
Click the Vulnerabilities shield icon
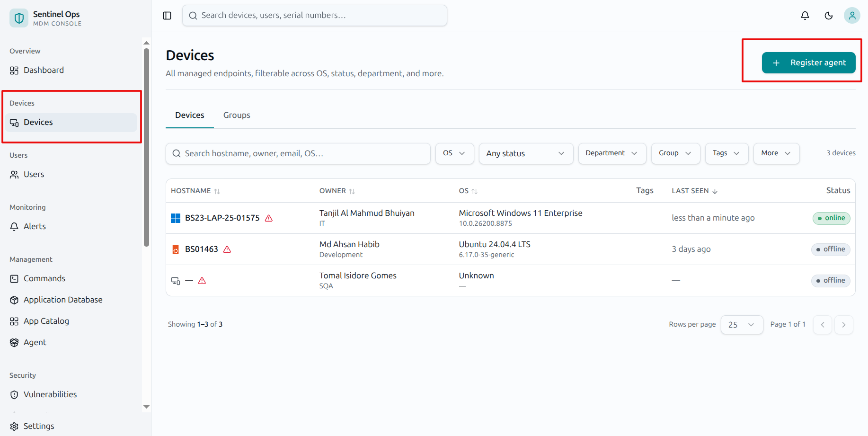coord(14,395)
